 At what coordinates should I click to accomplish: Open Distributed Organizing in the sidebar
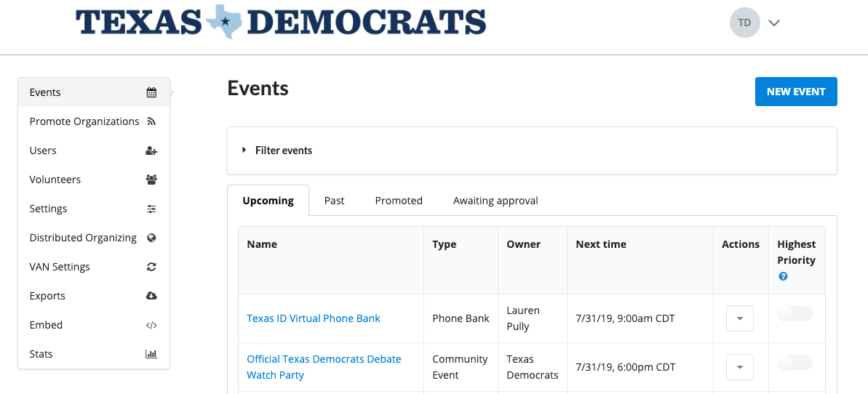pyautogui.click(x=94, y=238)
